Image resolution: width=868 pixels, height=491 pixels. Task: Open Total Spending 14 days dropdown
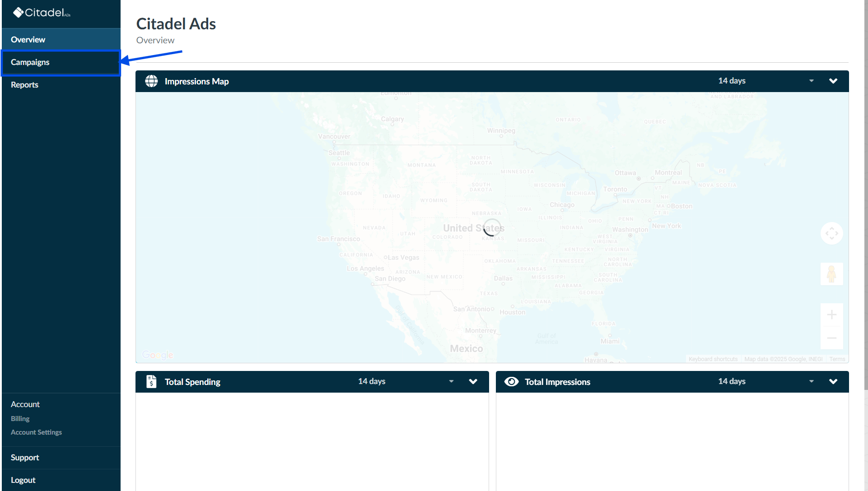(x=406, y=381)
